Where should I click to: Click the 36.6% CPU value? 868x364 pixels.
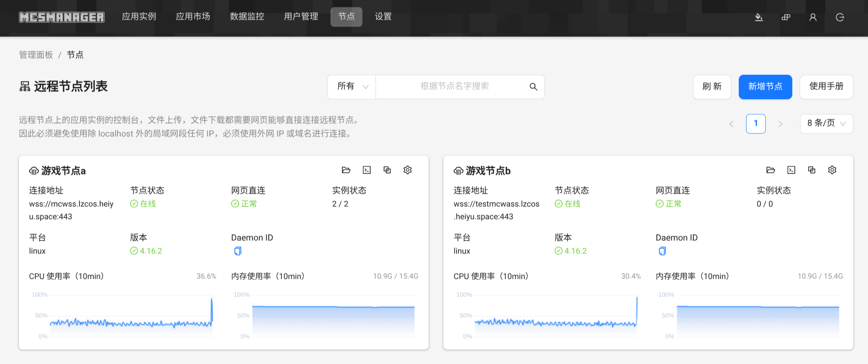point(206,276)
